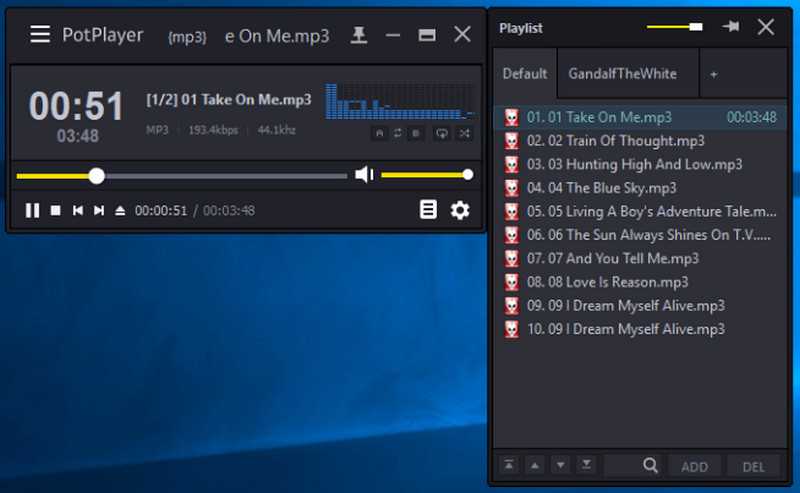800x493 pixels.
Task: Skip to the previous track
Action: (77, 210)
